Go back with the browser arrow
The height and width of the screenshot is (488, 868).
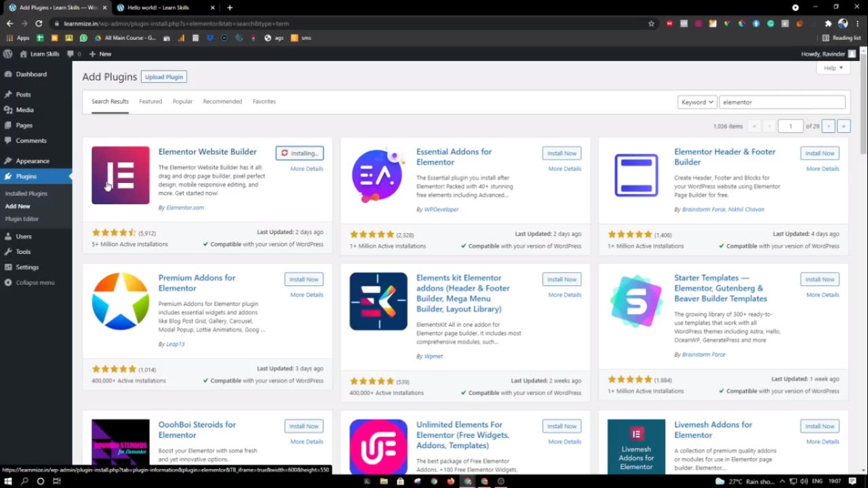point(9,23)
